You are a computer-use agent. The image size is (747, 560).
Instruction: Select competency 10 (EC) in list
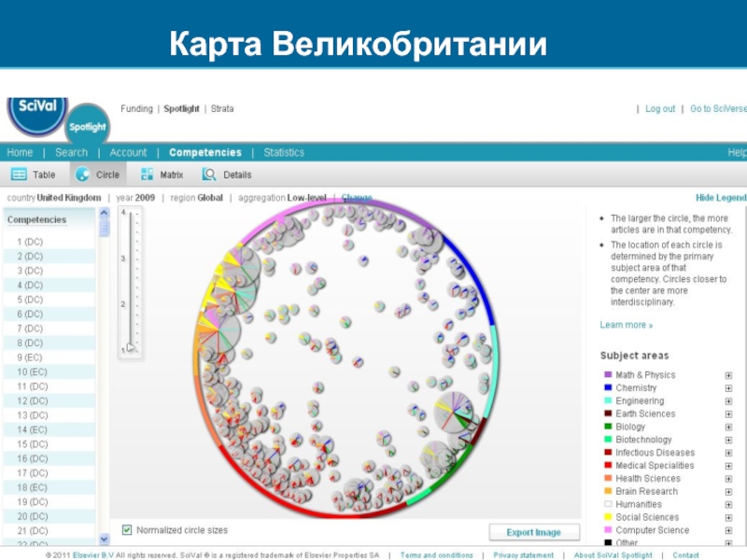(x=49, y=371)
